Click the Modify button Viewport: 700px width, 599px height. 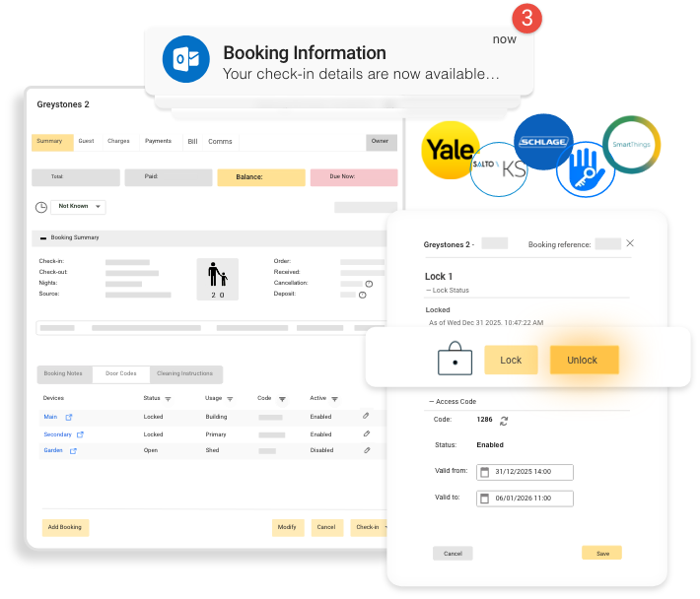(x=288, y=528)
